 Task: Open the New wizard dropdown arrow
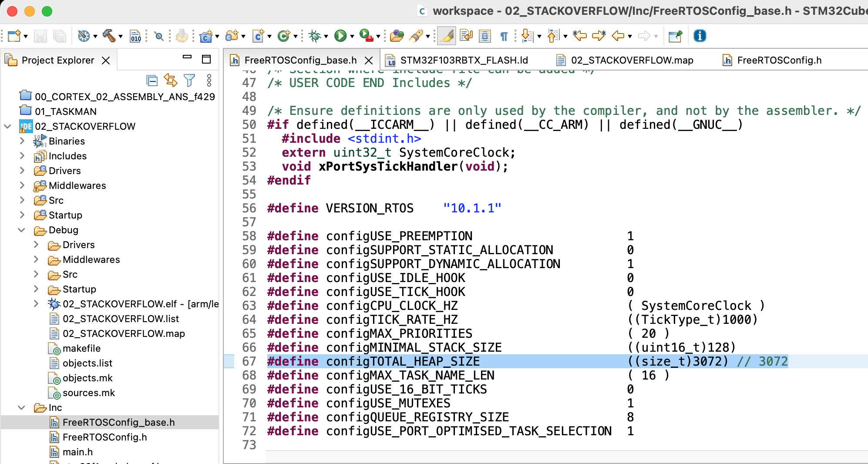click(26, 37)
